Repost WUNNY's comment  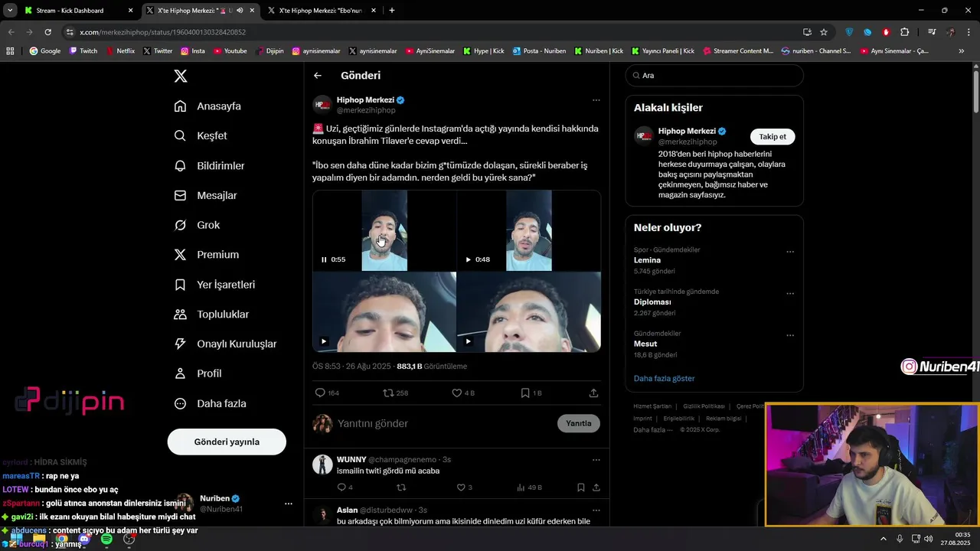(401, 487)
